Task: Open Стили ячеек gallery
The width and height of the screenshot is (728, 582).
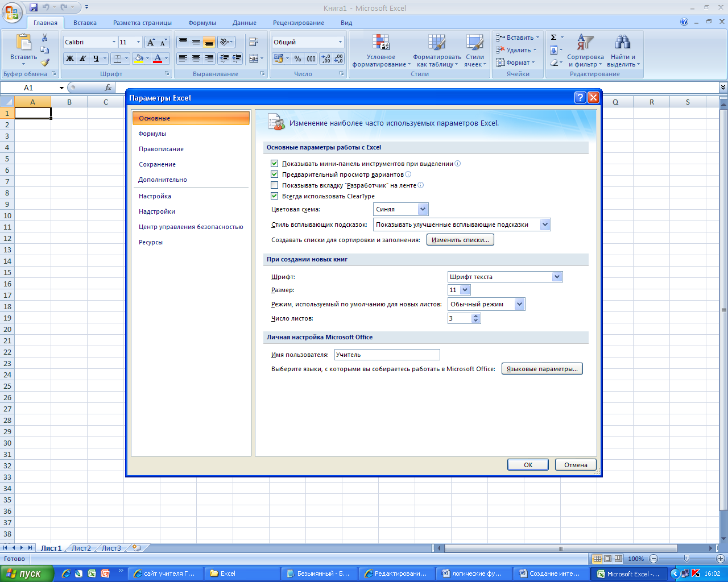Action: click(475, 51)
